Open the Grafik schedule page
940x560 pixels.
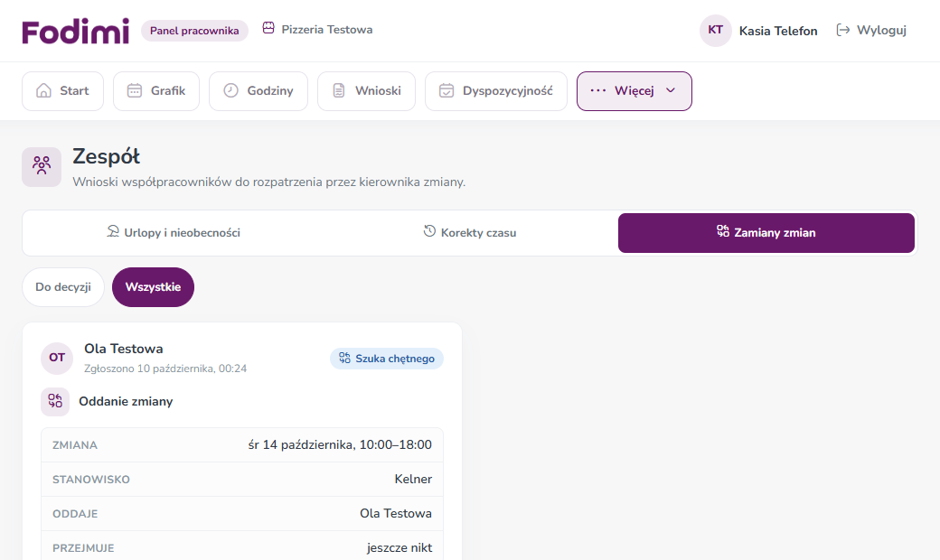(x=156, y=91)
